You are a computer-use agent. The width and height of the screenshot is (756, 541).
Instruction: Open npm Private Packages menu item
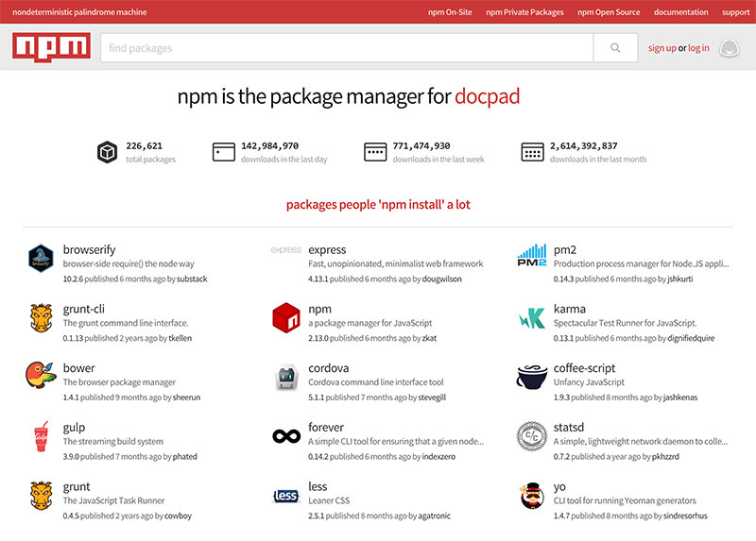(524, 12)
